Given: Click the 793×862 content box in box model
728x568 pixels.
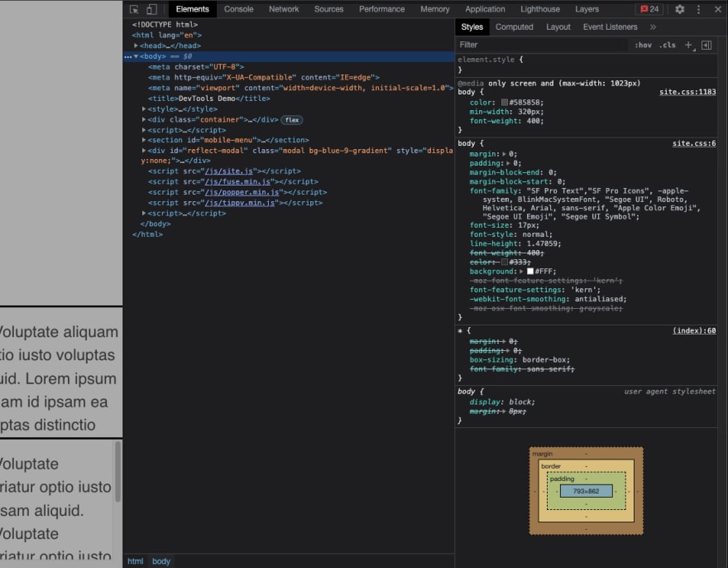Looking at the screenshot, I should point(587,491).
